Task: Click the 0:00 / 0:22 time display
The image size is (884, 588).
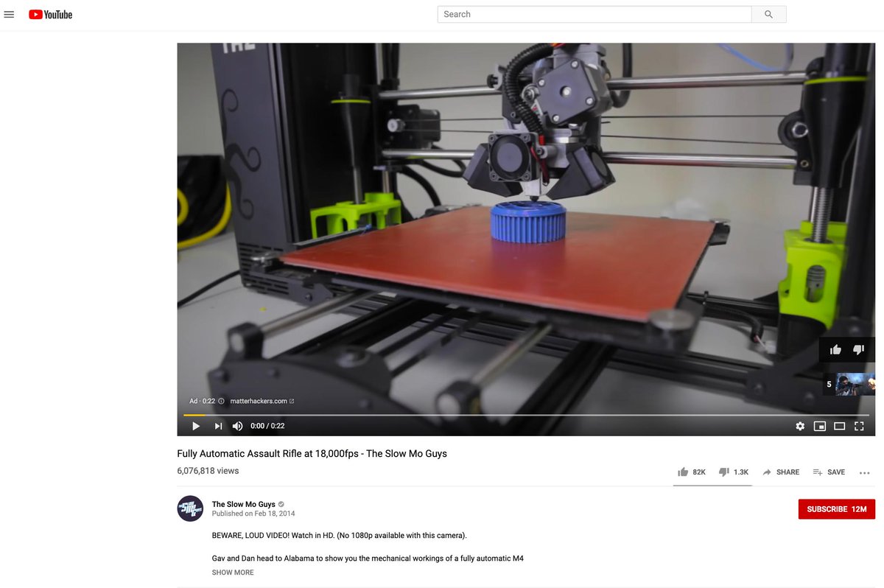Action: (267, 426)
